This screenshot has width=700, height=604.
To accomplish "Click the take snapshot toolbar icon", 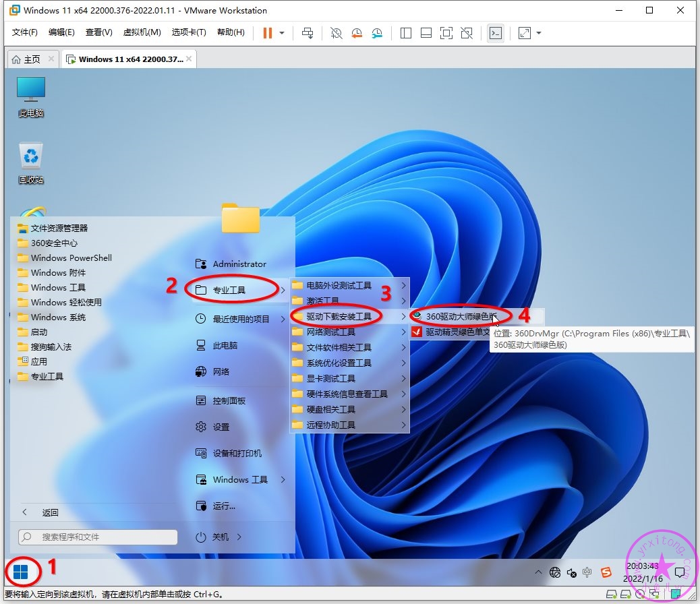I will 336,33.
